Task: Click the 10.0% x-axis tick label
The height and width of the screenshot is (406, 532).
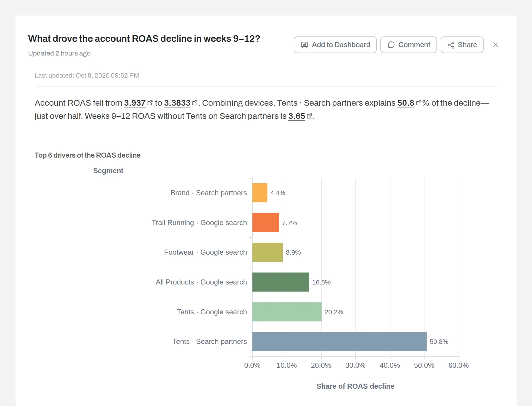Action: 287,365
